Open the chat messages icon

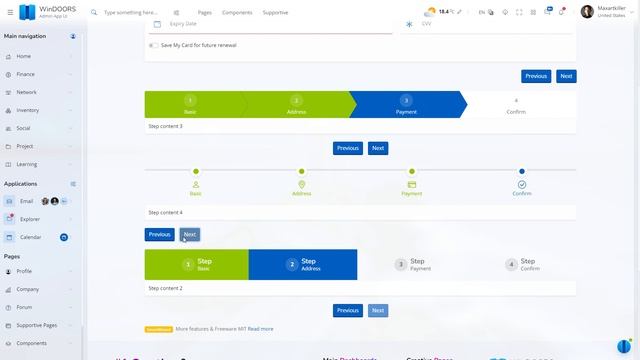click(547, 11)
